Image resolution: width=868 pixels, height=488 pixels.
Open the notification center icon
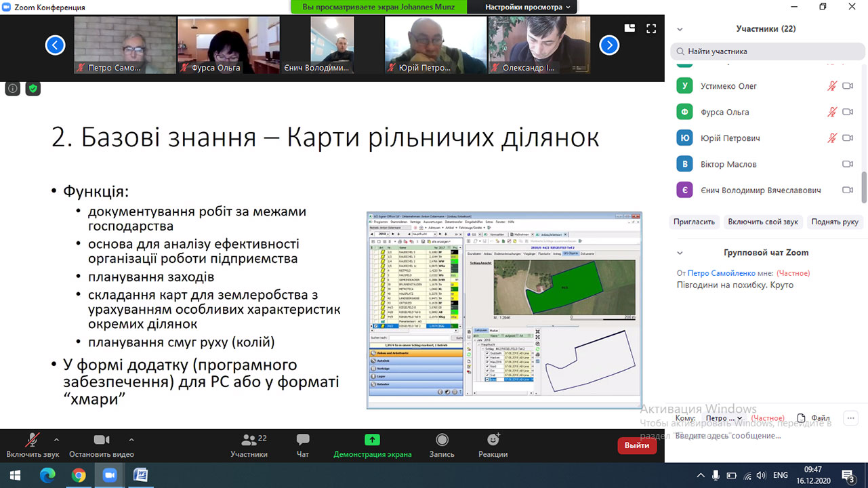coord(847,475)
